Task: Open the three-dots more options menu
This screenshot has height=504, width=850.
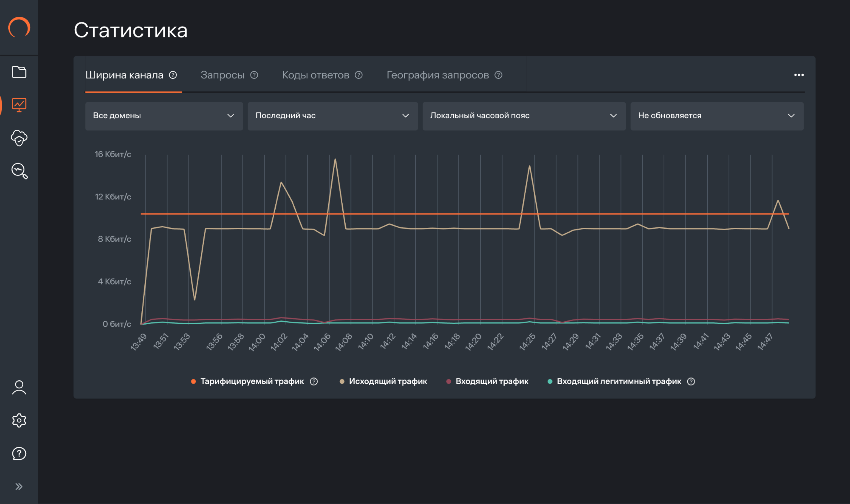Action: (x=799, y=75)
